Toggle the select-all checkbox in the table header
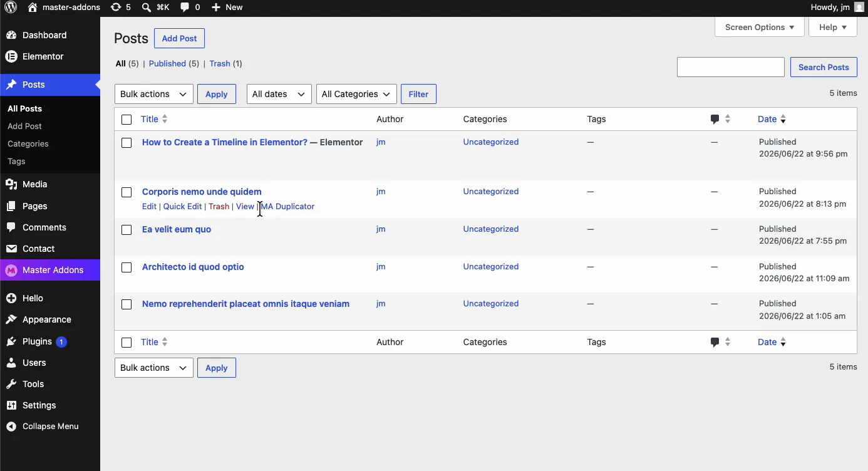Viewport: 868px width, 471px height. [127, 119]
